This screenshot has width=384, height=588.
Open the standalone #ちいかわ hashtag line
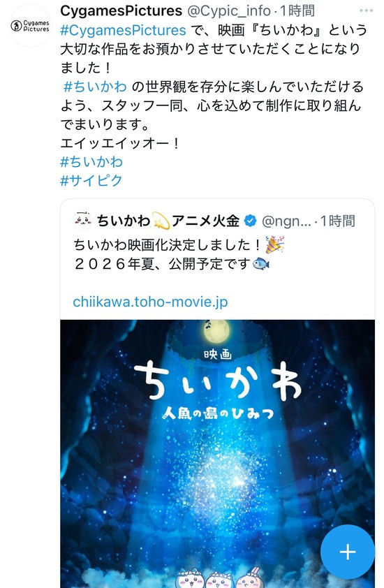[x=91, y=161]
